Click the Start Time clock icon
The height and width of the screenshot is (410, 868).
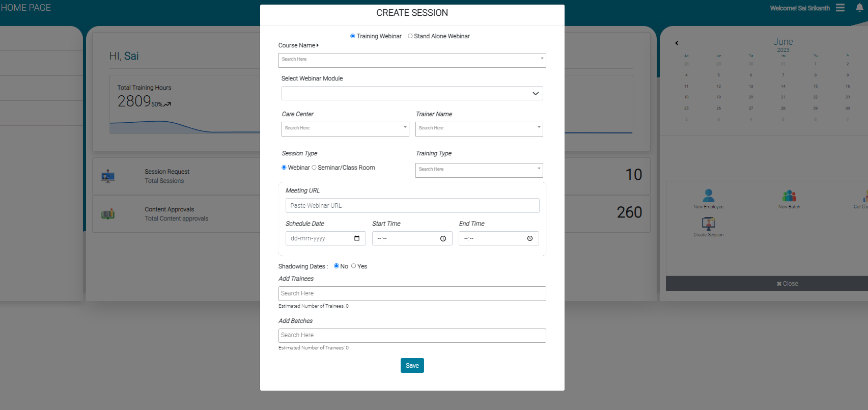(443, 238)
